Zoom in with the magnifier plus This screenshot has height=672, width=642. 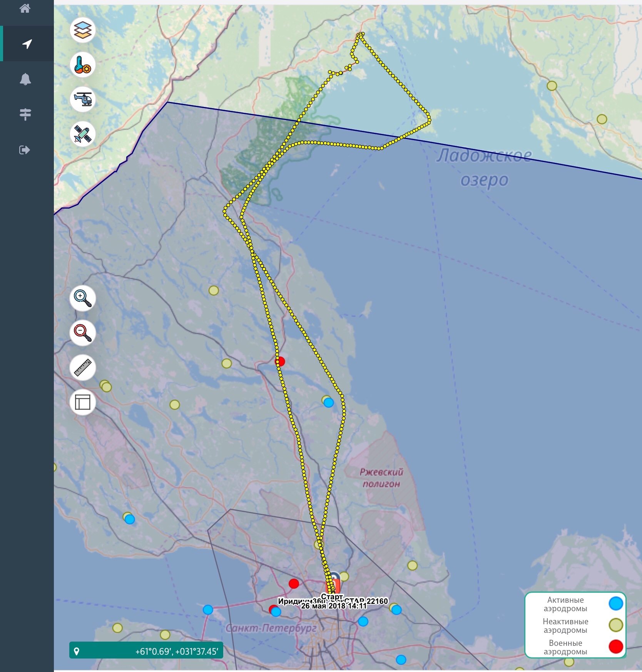(83, 298)
